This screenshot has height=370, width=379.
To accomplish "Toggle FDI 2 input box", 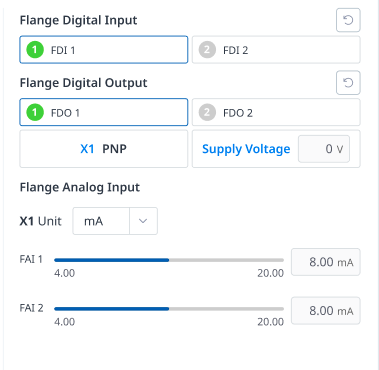I will 276,50.
